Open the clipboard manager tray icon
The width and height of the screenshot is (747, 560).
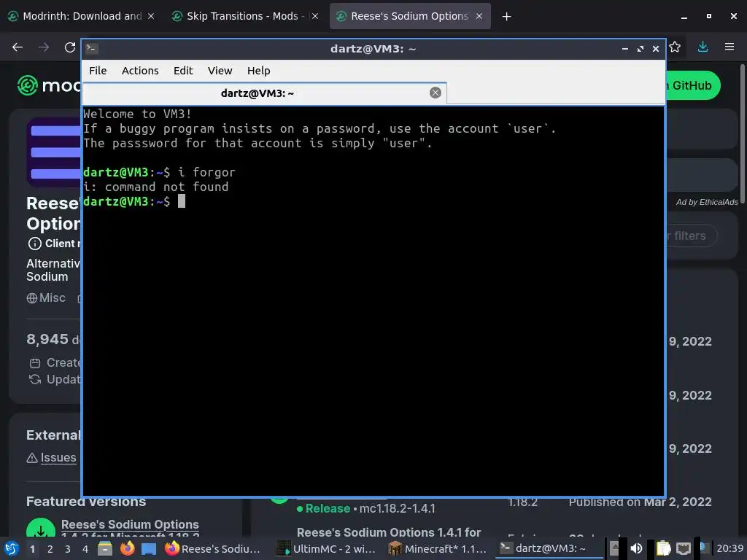coord(664,548)
